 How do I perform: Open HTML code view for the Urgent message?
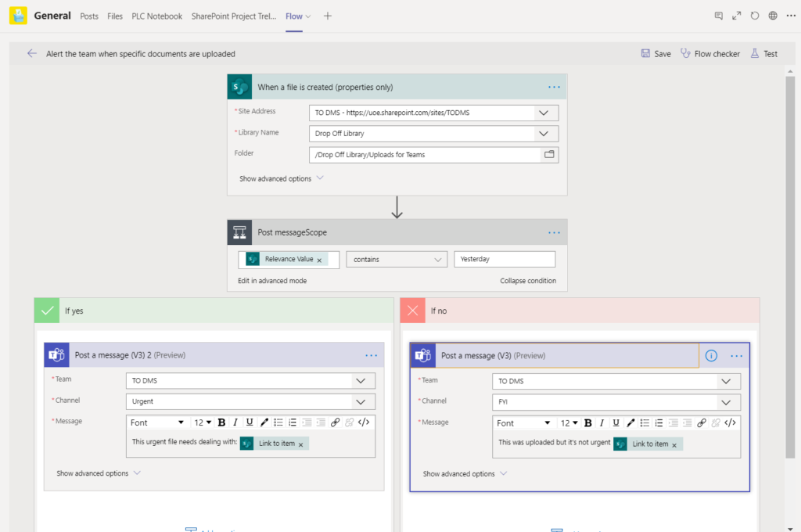coord(363,422)
